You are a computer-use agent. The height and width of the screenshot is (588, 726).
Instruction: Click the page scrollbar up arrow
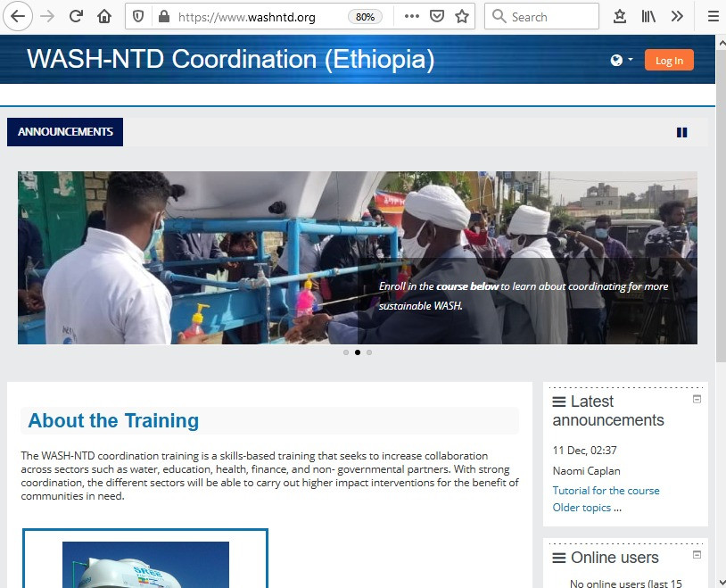tap(721, 43)
